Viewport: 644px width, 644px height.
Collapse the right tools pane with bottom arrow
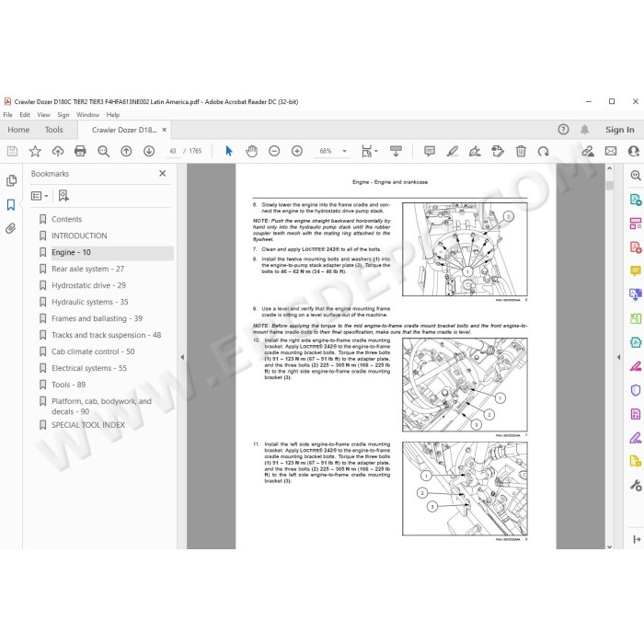coord(637,539)
